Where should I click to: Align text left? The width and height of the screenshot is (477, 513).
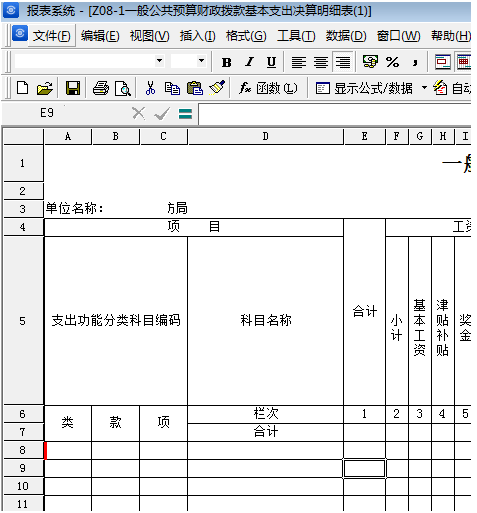click(299, 62)
